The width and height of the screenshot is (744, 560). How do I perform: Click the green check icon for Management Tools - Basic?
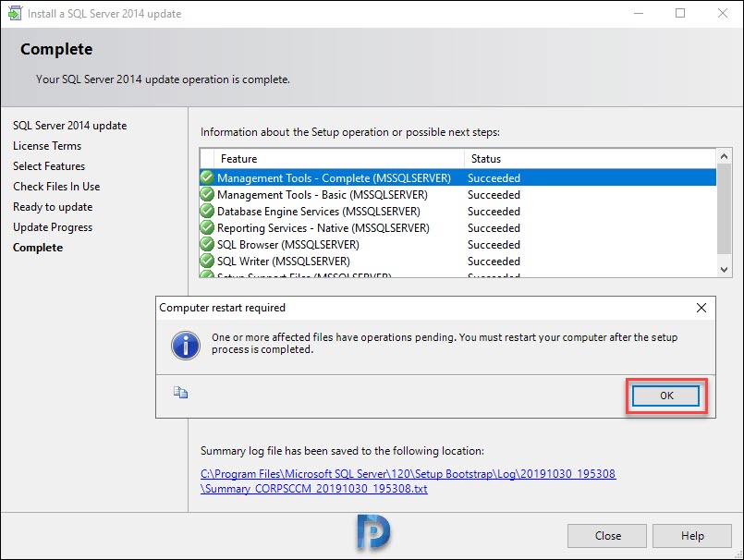[207, 195]
